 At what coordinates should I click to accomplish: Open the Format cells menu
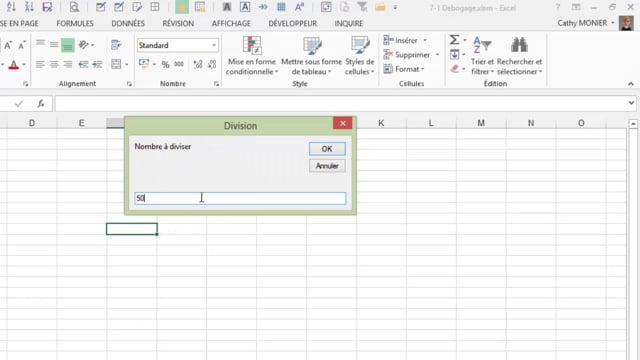404,69
